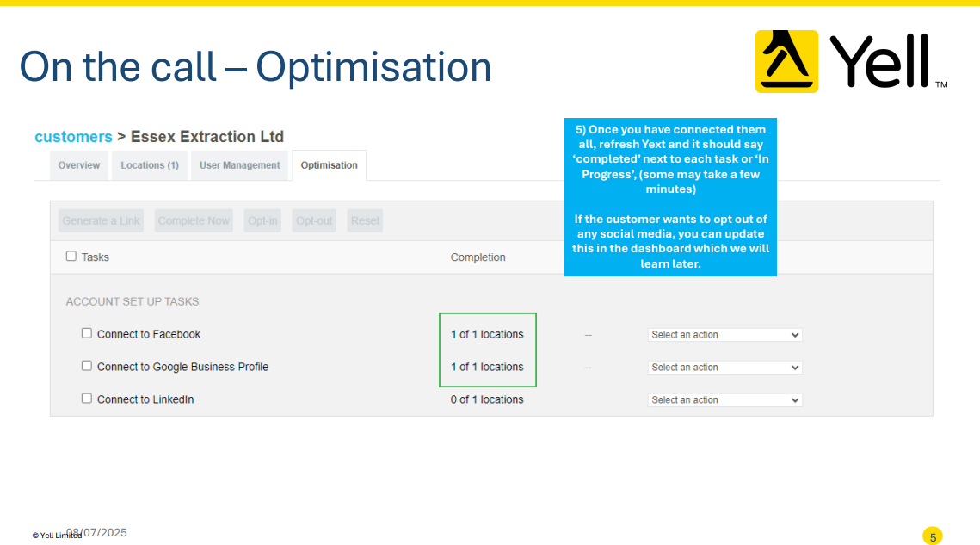Image resolution: width=980 pixels, height=545 pixels.
Task: Click the Opt-in button
Action: 262,221
